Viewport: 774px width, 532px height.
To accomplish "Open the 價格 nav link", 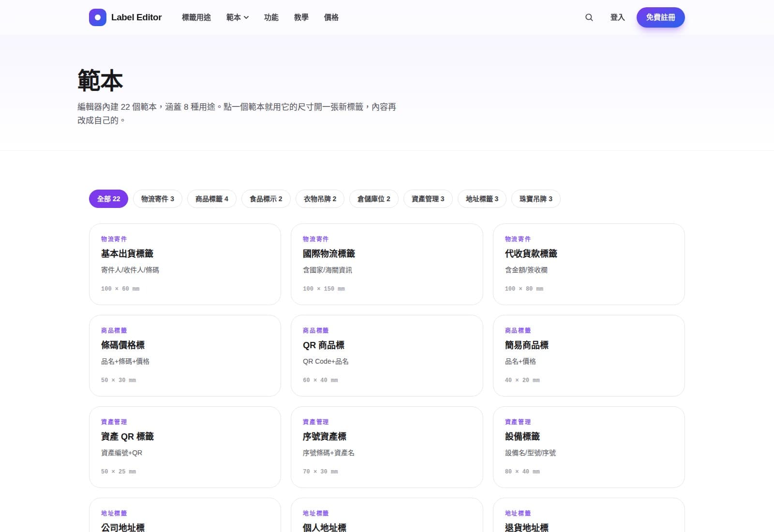I will [x=331, y=17].
